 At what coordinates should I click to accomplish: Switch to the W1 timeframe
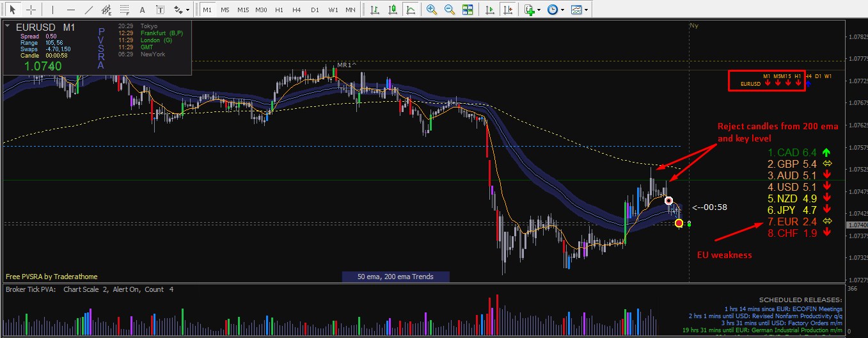click(x=333, y=10)
